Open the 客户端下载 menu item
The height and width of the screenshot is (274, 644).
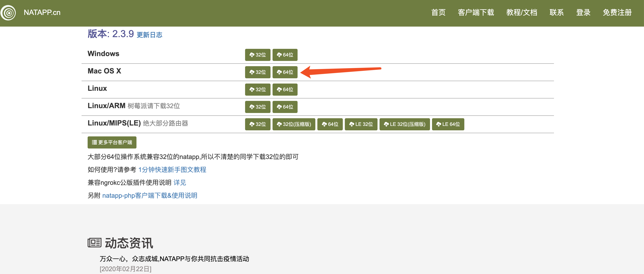[476, 13]
